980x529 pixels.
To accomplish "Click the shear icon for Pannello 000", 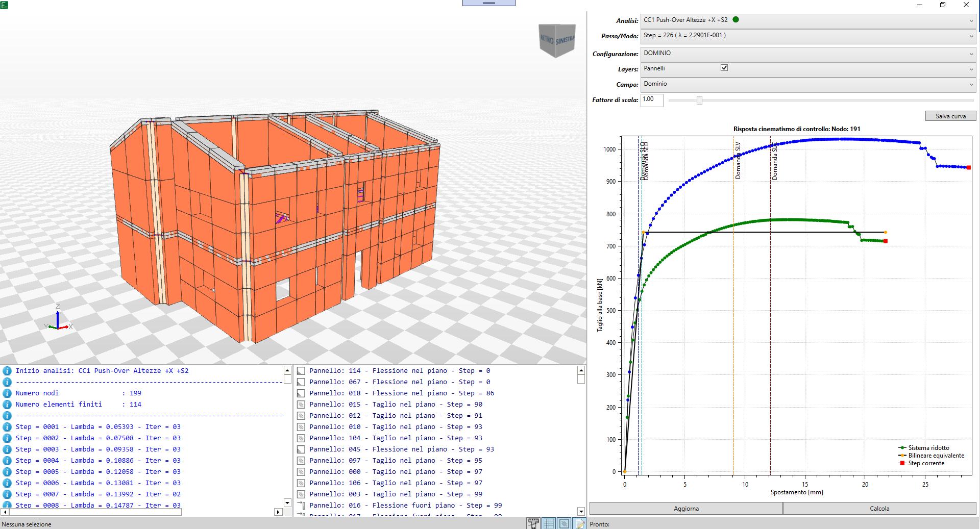I will (301, 472).
